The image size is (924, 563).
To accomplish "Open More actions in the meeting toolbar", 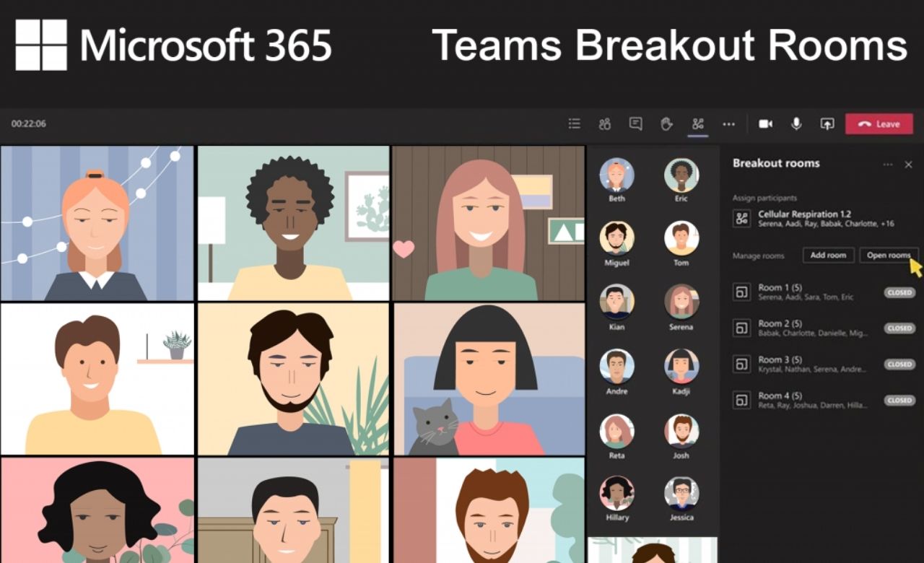I will point(728,123).
